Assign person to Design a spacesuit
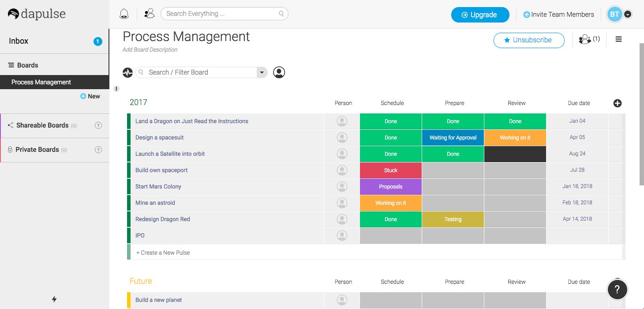 (x=342, y=138)
